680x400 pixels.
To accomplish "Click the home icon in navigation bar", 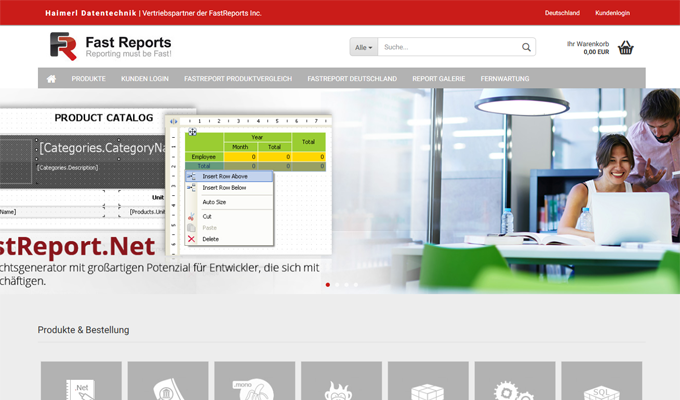I will (51, 78).
